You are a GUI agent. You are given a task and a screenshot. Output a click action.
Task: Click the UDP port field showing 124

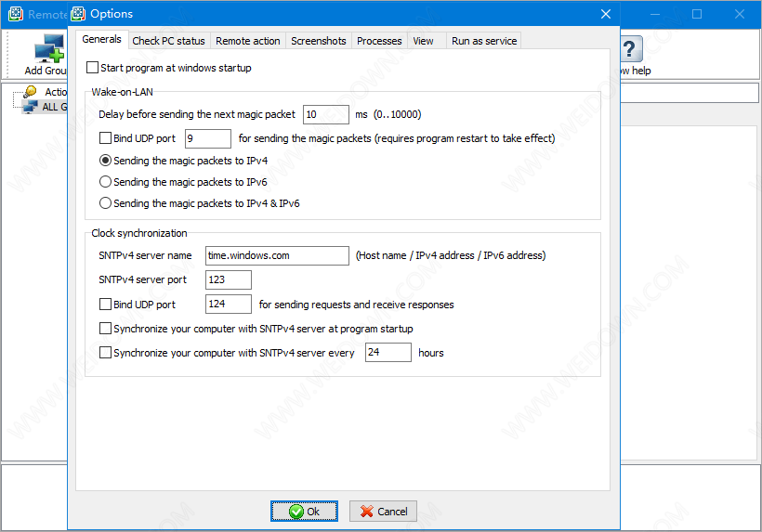point(229,304)
